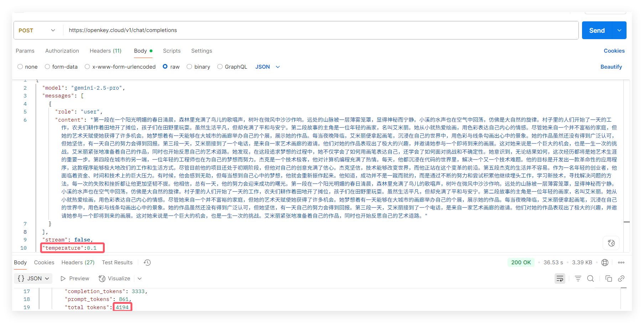Image resolution: width=644 pixels, height=323 pixels.
Task: Click the filter response icon
Action: [x=578, y=279]
